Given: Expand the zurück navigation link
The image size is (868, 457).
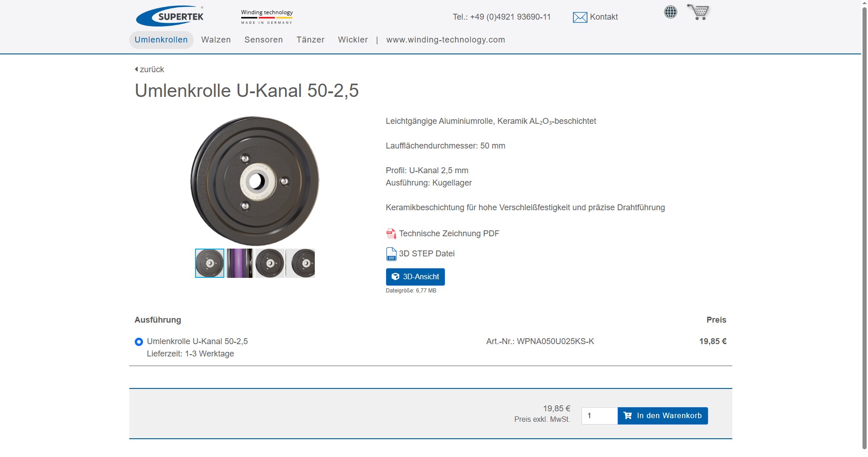Looking at the screenshot, I should [x=151, y=69].
